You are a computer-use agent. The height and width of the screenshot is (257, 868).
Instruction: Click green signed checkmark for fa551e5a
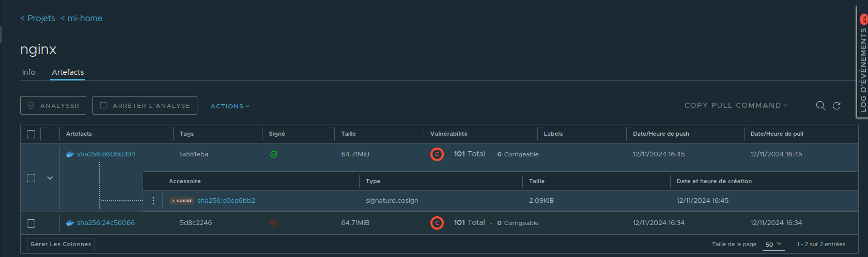274,154
